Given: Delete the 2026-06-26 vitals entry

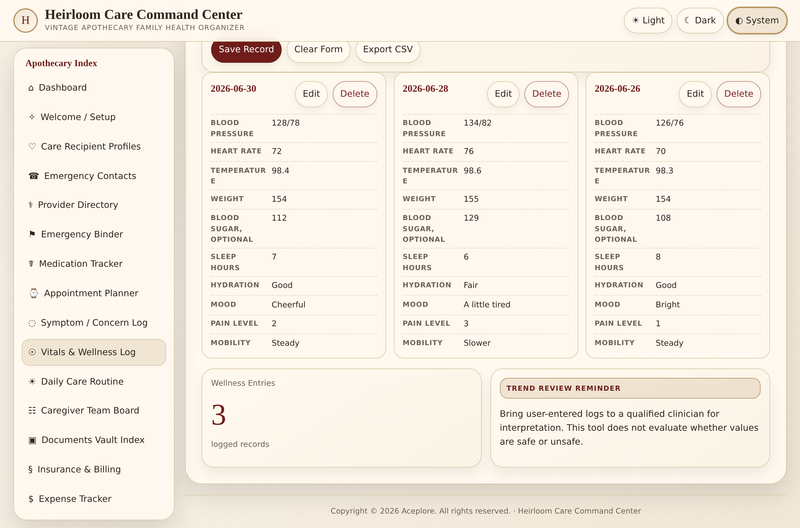Looking at the screenshot, I should pyautogui.click(x=738, y=94).
